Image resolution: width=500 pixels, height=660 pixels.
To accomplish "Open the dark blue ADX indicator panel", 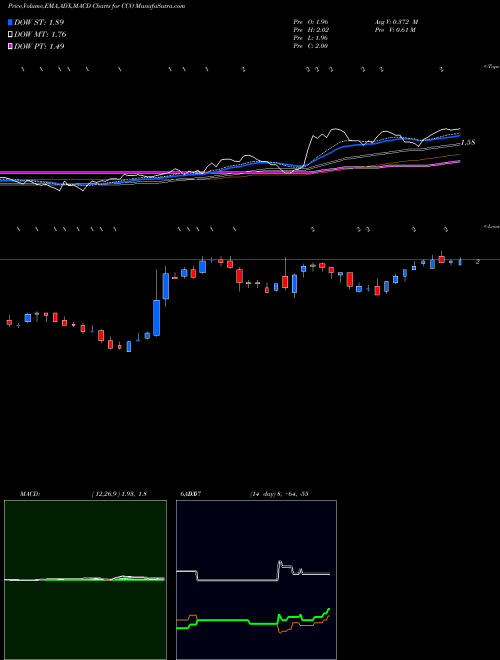I will pyautogui.click(x=256, y=580).
